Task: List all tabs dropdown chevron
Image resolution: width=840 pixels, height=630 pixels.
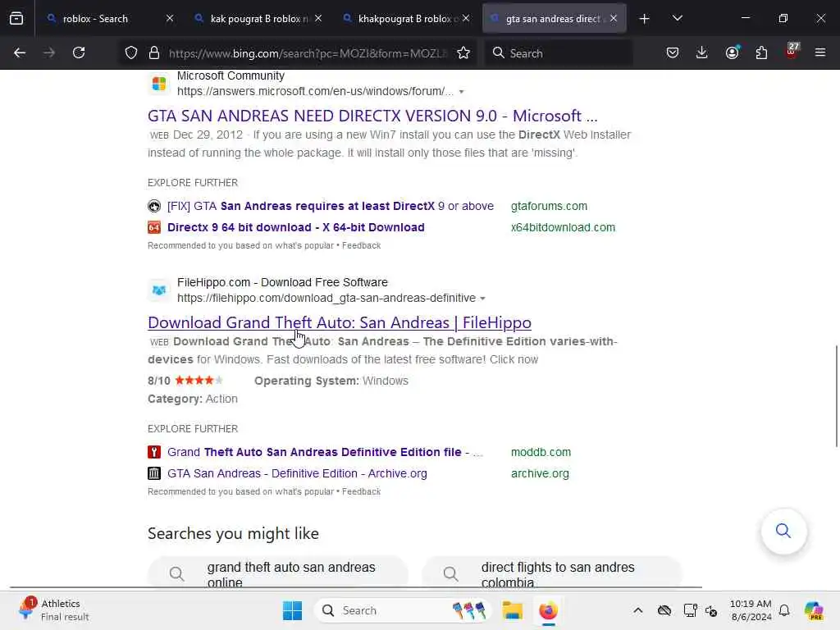Action: click(677, 19)
